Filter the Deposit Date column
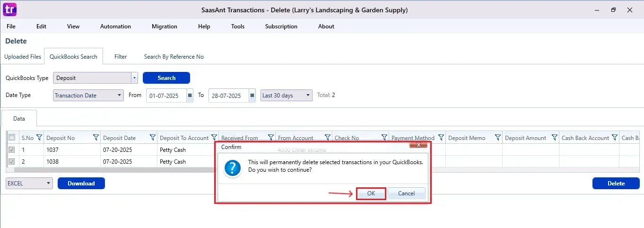This screenshot has height=228, width=644. [153, 138]
